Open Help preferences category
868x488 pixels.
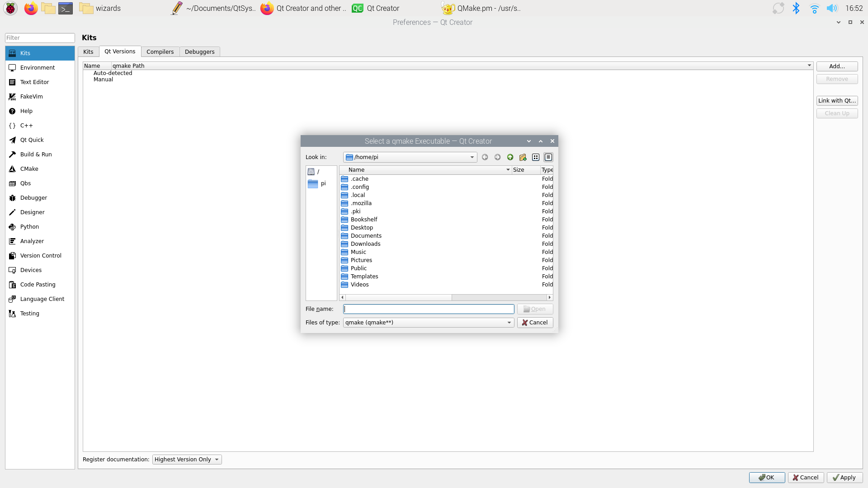point(40,111)
